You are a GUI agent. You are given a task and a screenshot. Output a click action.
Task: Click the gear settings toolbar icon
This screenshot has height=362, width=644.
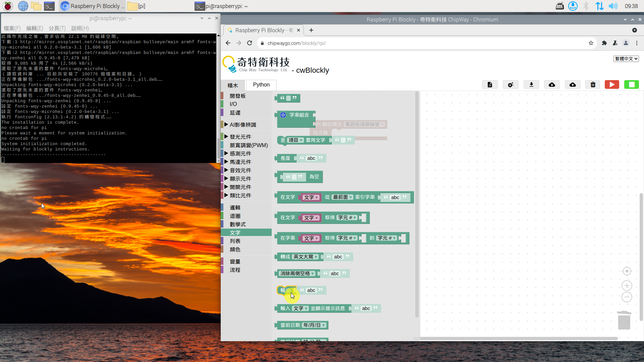[510, 85]
